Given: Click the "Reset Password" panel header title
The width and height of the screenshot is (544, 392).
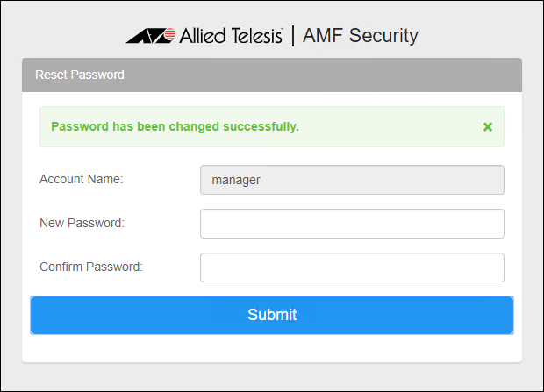Looking at the screenshot, I should point(80,75).
